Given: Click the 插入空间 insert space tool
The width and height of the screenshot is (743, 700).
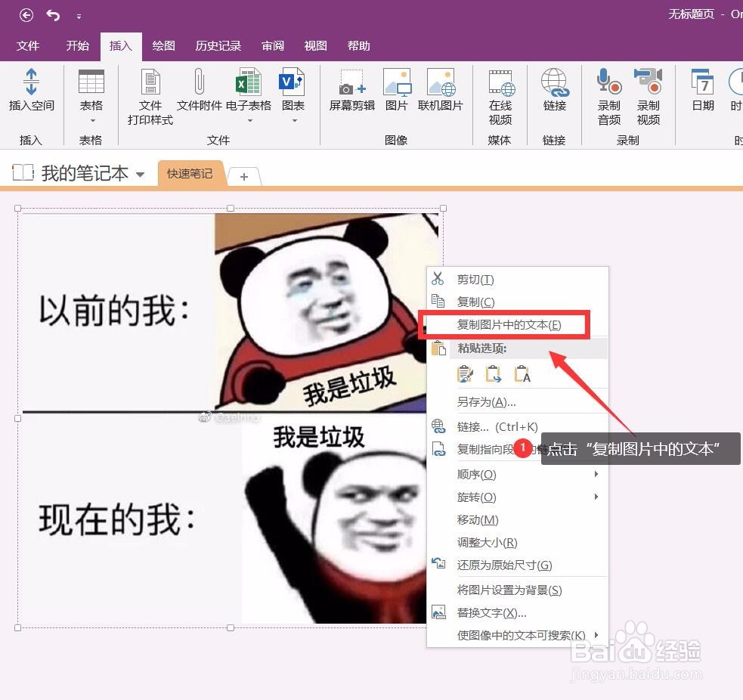Looking at the screenshot, I should [31, 91].
